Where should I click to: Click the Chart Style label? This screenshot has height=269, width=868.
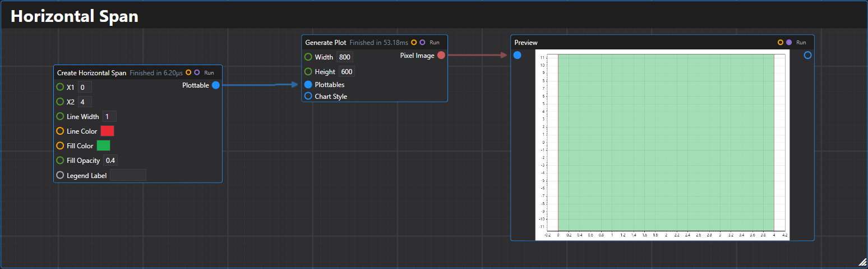[x=331, y=96]
